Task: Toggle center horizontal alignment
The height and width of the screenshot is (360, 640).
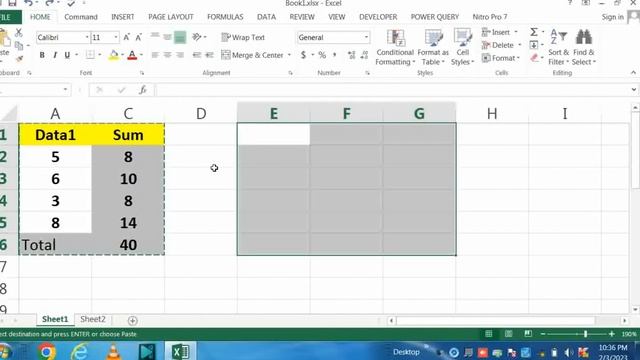Action: [x=167, y=55]
